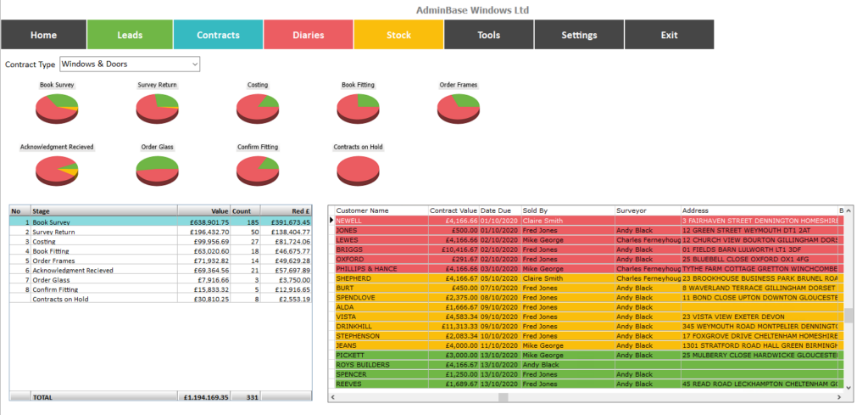Click the Settings button
The height and width of the screenshot is (415, 868).
pos(579,35)
